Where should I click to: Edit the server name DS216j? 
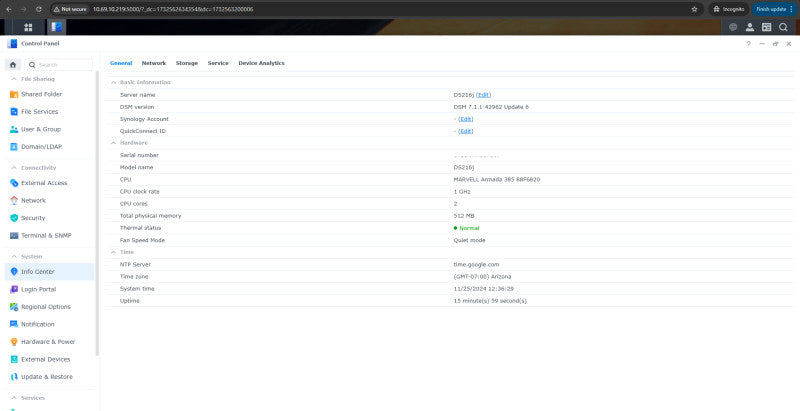(484, 95)
